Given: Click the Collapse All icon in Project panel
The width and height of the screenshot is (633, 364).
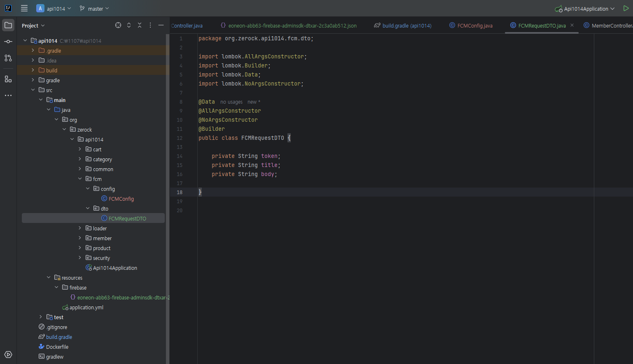Looking at the screenshot, I should [140, 25].
